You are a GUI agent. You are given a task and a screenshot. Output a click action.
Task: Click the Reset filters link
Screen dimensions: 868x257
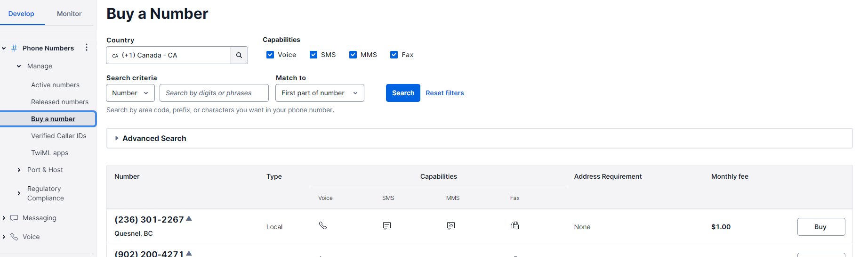click(445, 93)
